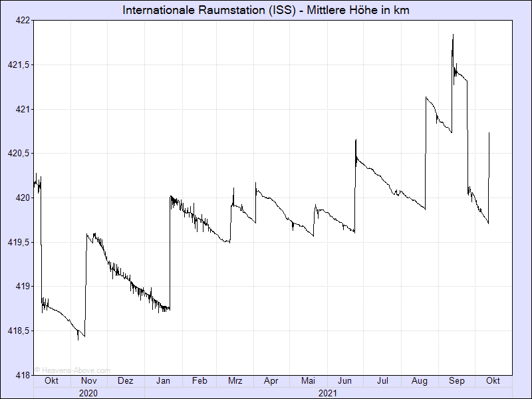Click the Dez month label
This screenshot has height=399, width=532.
click(x=125, y=381)
